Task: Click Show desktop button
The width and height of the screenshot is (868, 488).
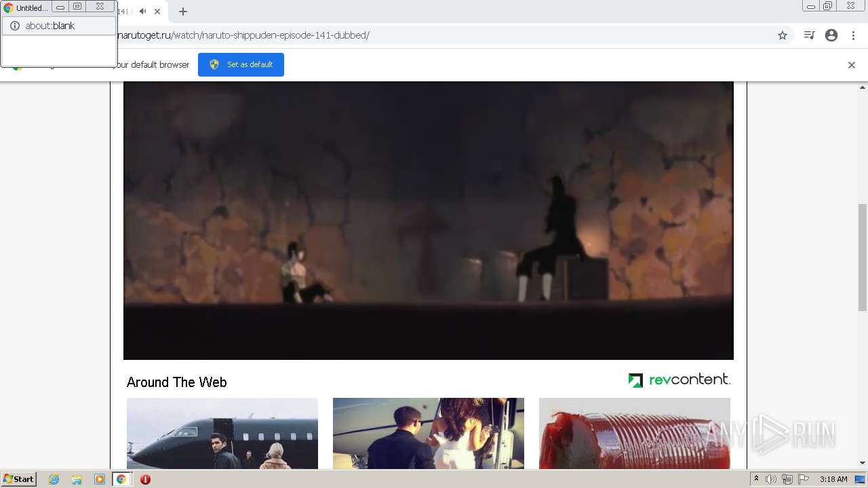Action: (x=861, y=479)
